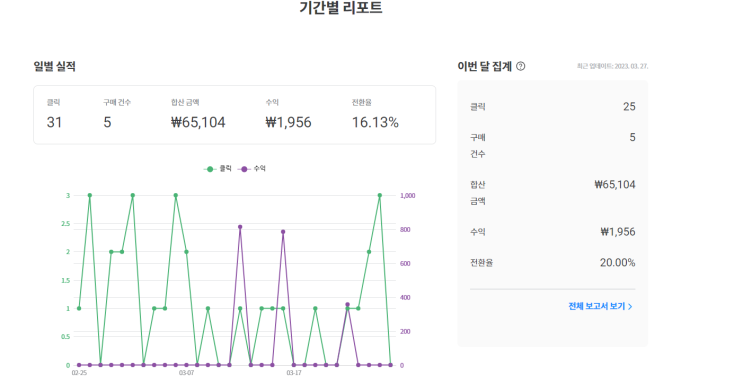Select green 클릭 point at date 02-25
The image size is (743, 391).
[79, 309]
